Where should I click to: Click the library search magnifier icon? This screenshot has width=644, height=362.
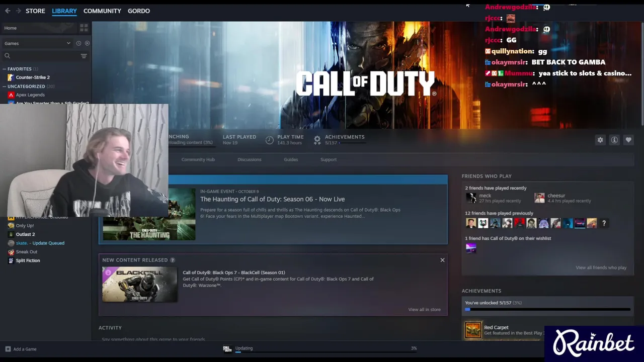pos(8,56)
